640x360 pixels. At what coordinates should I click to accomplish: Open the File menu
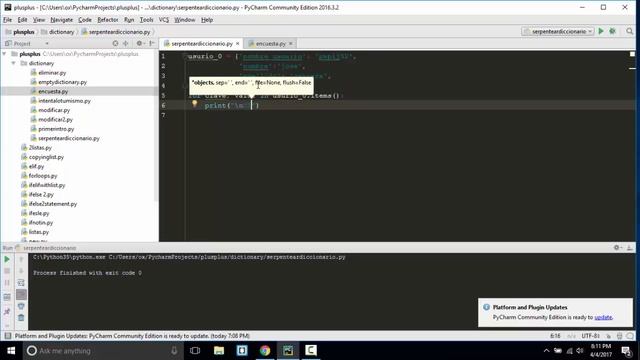pos(7,20)
